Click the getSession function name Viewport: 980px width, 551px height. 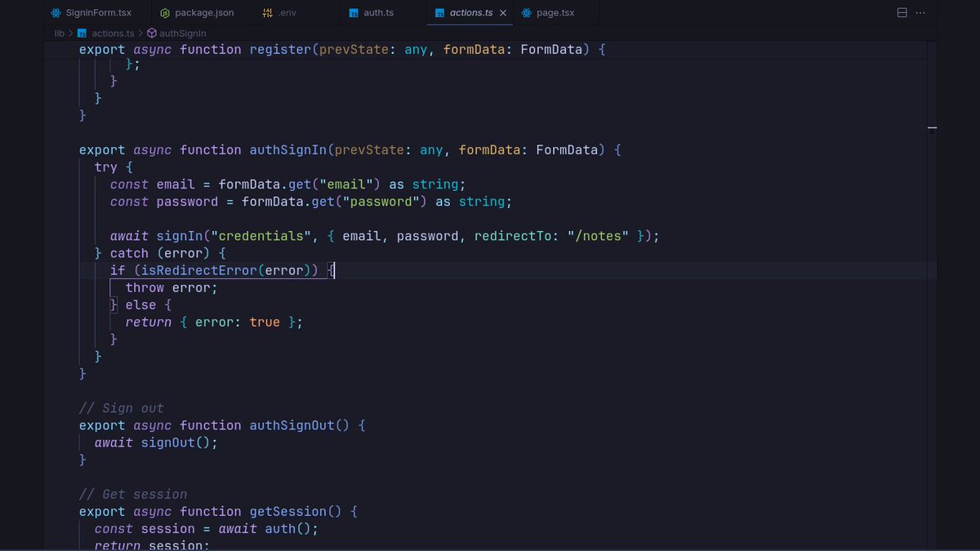[x=288, y=511]
